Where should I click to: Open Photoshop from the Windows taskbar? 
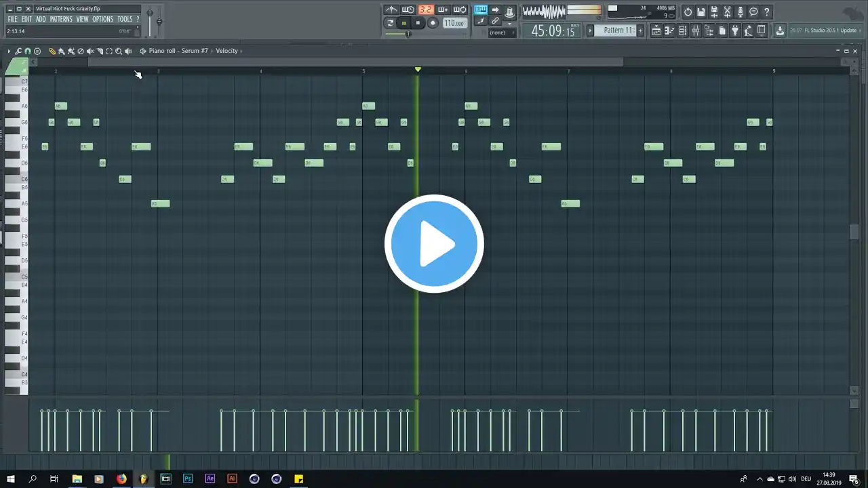pos(188,479)
